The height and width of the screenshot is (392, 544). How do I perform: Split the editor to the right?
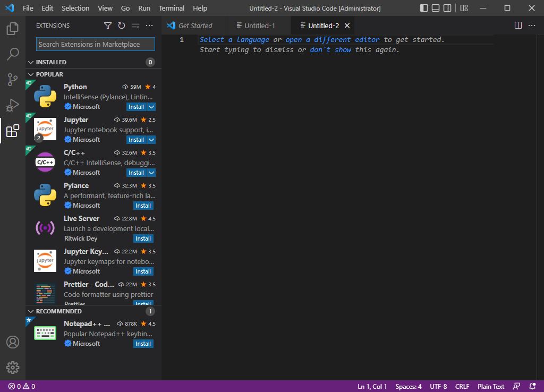tap(518, 25)
